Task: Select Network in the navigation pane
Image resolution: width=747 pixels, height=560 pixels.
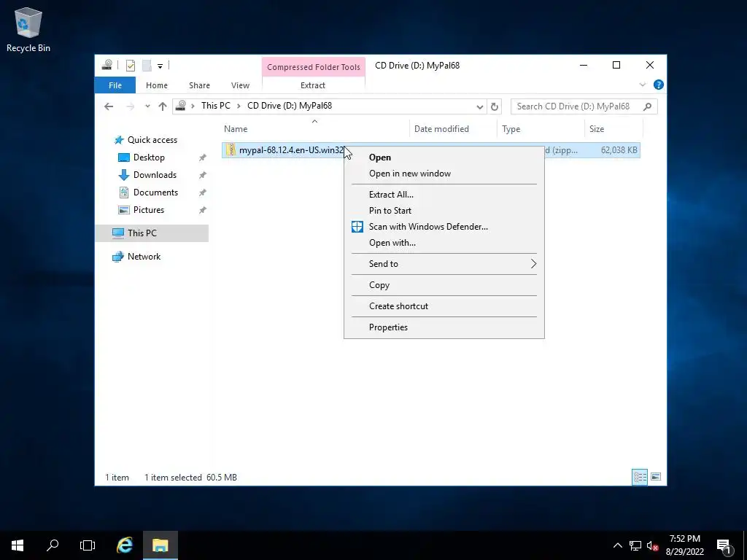Action: (144, 257)
